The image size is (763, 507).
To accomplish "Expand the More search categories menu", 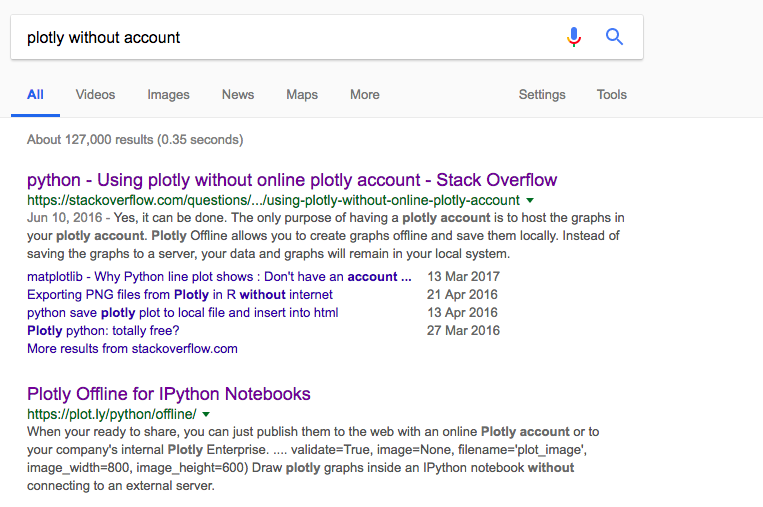I will [365, 94].
